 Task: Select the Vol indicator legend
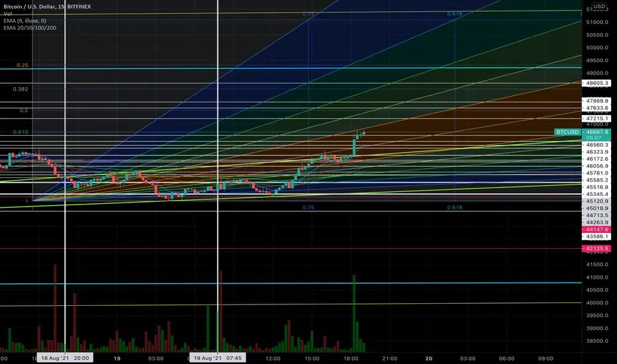tap(7, 14)
